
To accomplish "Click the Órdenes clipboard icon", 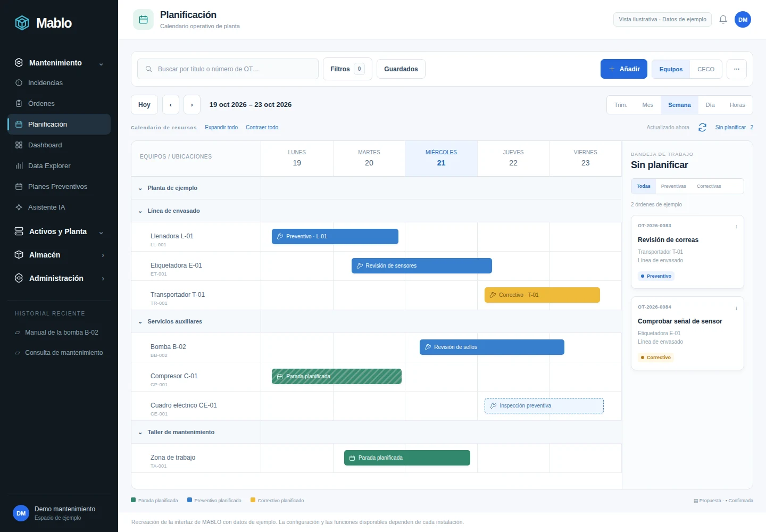I will point(19,104).
